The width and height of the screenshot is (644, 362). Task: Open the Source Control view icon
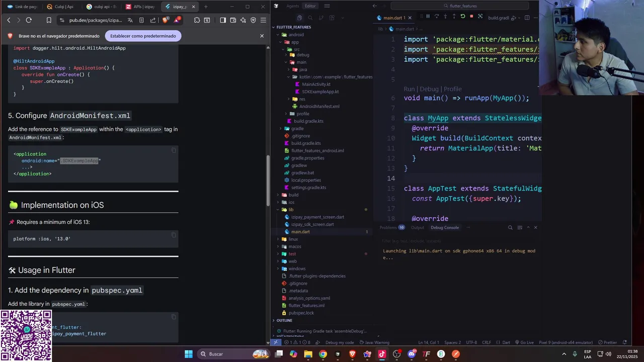(321, 18)
